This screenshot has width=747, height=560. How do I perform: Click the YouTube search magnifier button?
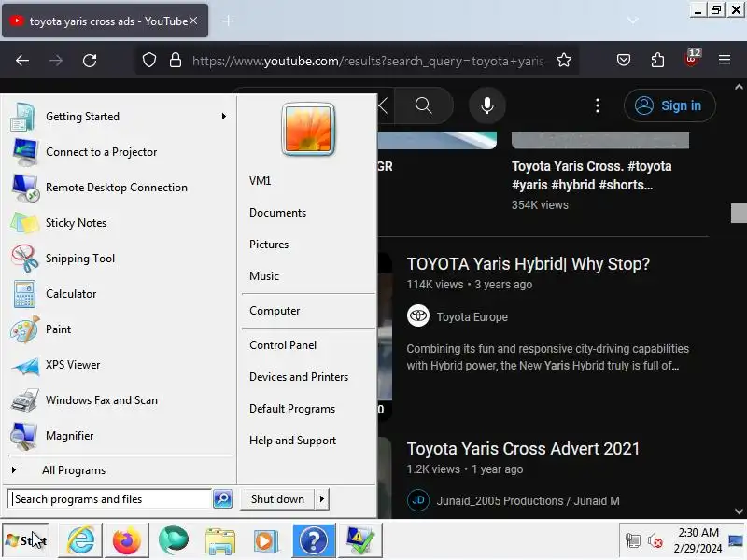pyautogui.click(x=423, y=105)
